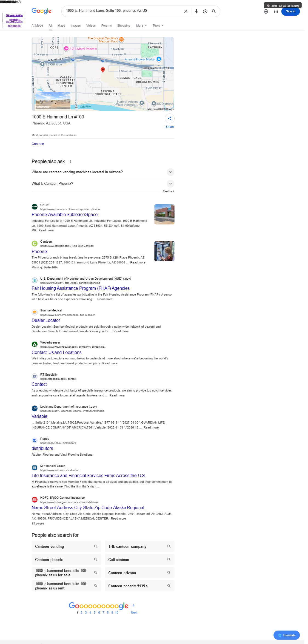The width and height of the screenshot is (308, 644).
Task: Select Canteen vending related search
Action: coord(66,546)
